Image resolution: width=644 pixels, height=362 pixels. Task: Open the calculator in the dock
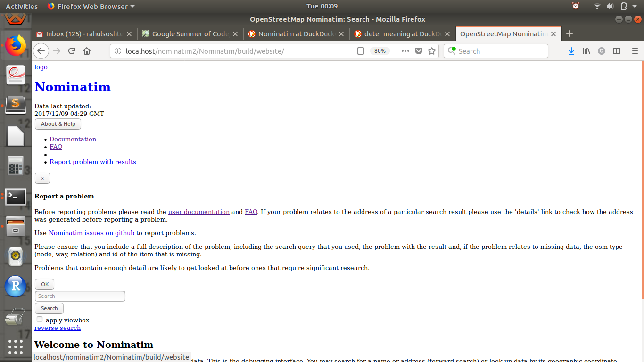(x=16, y=166)
